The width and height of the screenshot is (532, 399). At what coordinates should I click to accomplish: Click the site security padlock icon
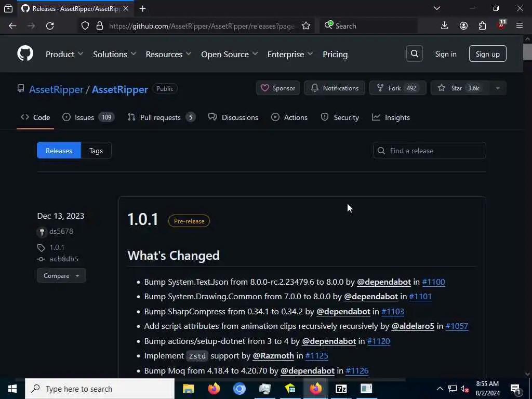click(99, 26)
